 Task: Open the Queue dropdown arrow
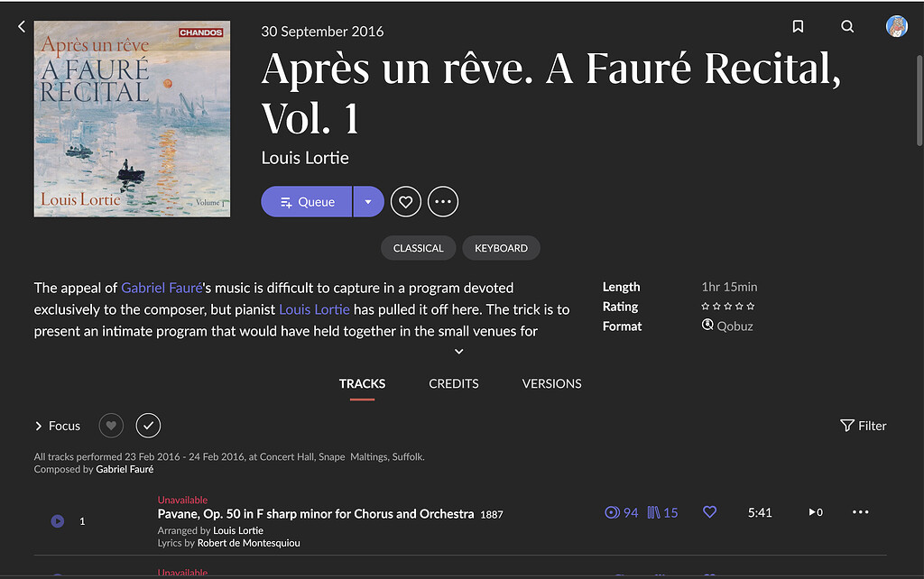(x=368, y=201)
